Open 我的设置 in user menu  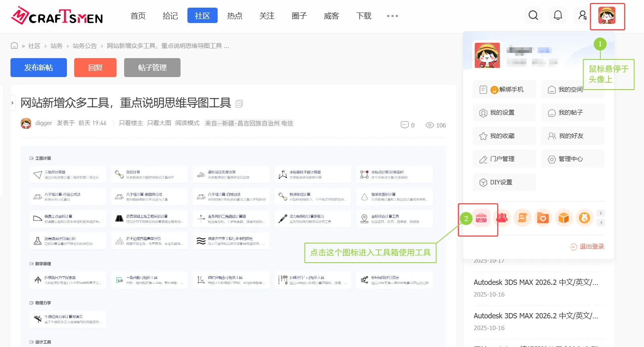[504, 113]
